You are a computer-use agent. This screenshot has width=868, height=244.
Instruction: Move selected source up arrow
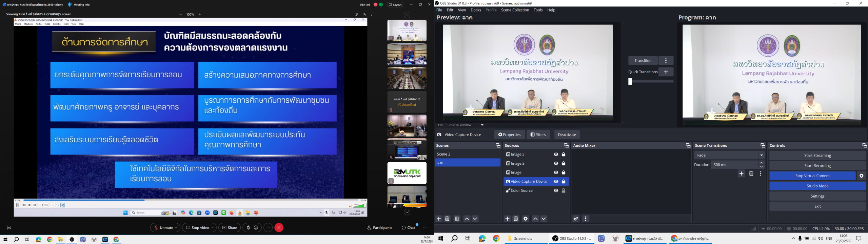[535, 219]
